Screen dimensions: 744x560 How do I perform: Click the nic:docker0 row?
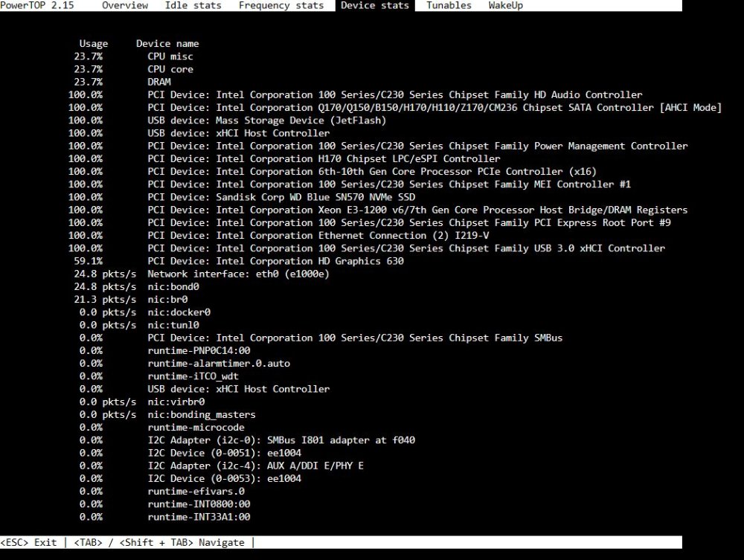145,312
